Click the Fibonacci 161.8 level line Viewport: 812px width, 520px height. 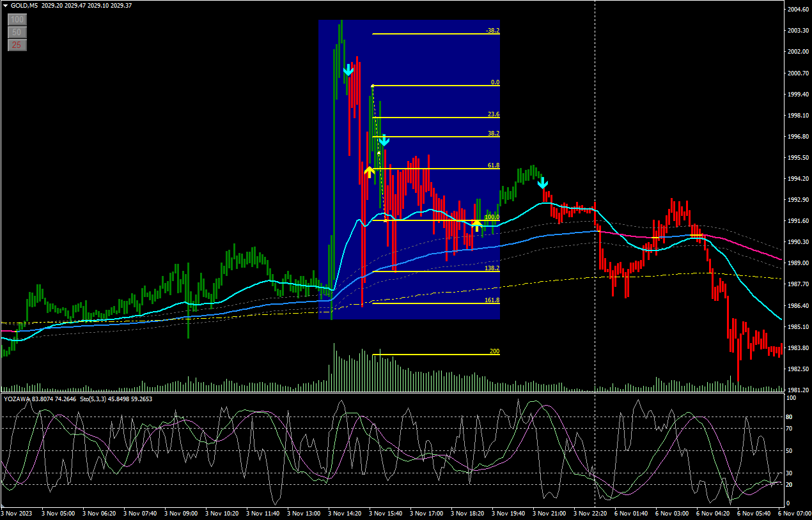point(435,303)
